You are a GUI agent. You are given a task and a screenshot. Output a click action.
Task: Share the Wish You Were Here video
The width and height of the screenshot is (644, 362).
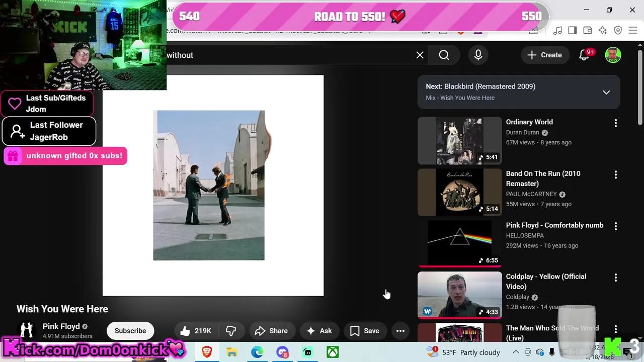tap(271, 331)
